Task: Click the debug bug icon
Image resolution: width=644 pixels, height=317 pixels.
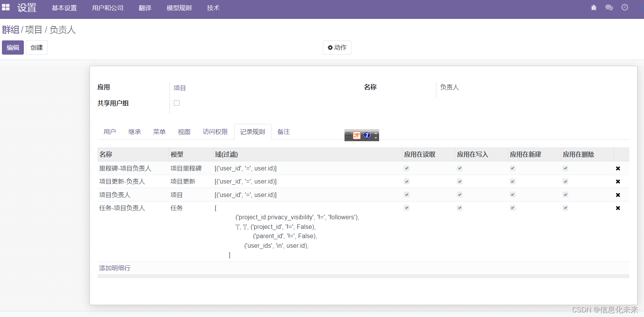Action: 594,8
